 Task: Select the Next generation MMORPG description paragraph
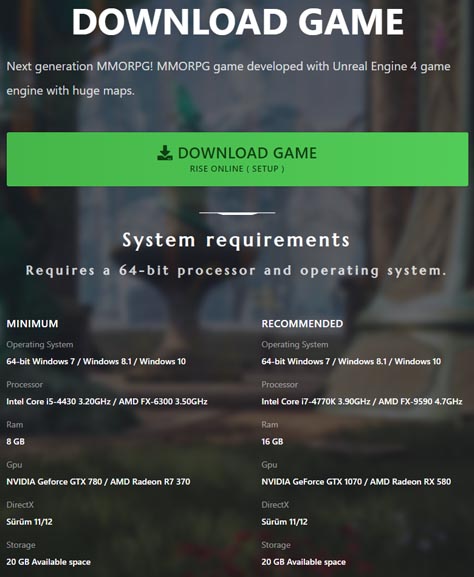point(229,78)
